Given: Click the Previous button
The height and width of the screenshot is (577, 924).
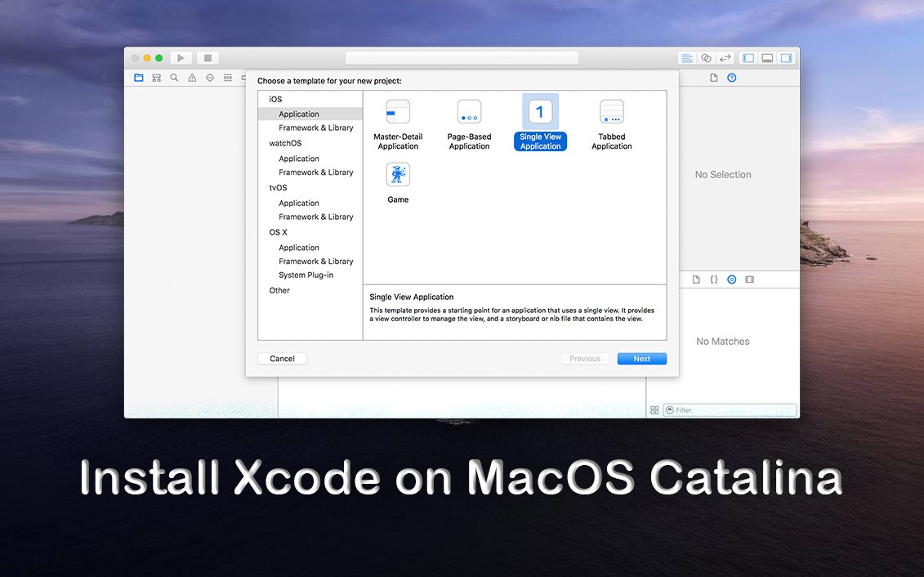Looking at the screenshot, I should click(x=585, y=358).
